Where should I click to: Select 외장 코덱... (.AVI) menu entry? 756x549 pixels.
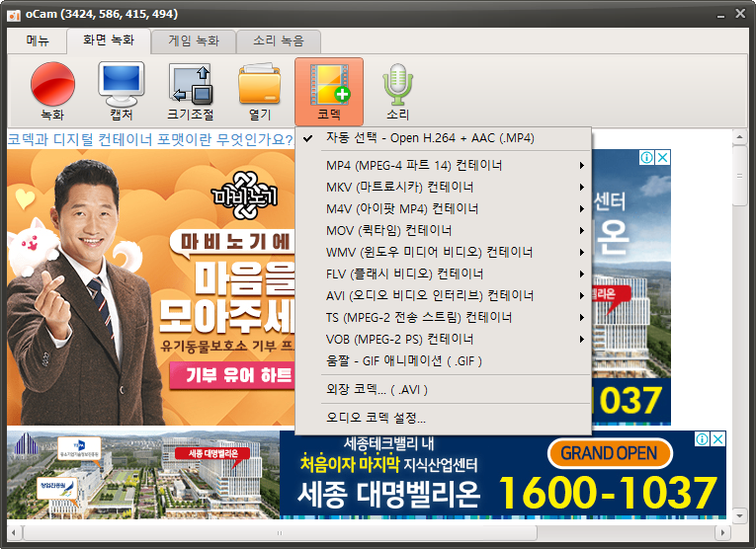(x=443, y=390)
